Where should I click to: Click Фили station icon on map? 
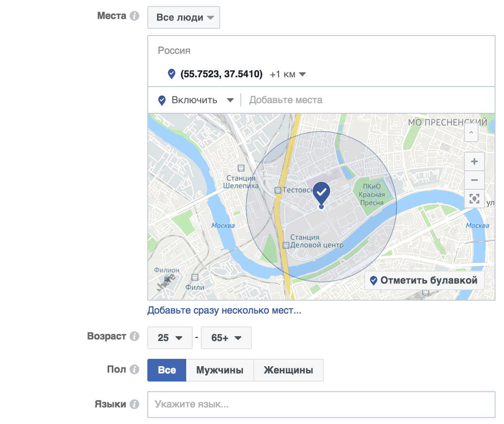(x=195, y=277)
